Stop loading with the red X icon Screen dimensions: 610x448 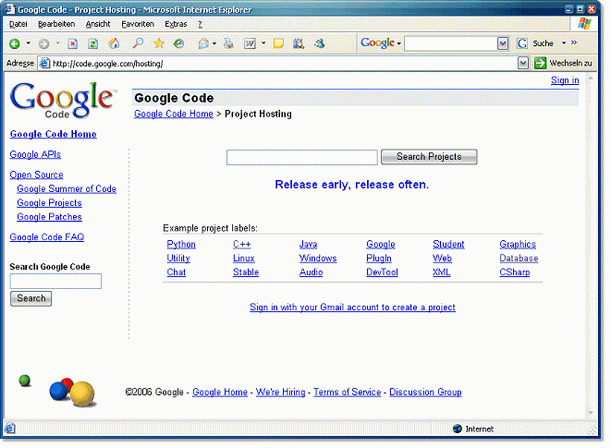pos(73,44)
